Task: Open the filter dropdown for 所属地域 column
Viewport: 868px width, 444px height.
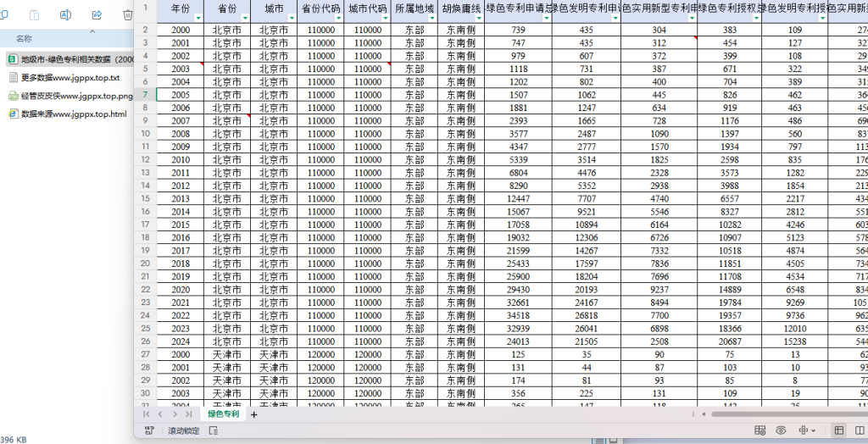Action: pos(431,19)
